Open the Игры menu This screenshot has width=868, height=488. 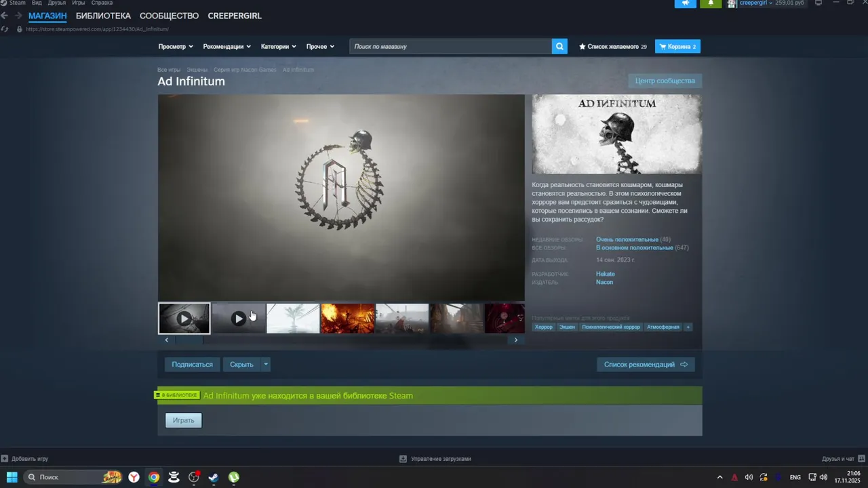click(79, 3)
